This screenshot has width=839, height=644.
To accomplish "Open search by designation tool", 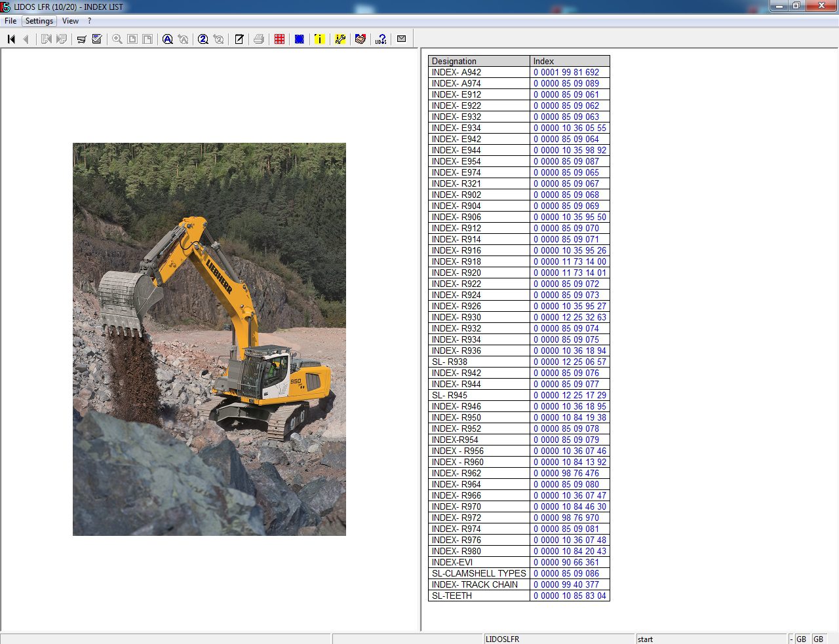I will click(167, 39).
